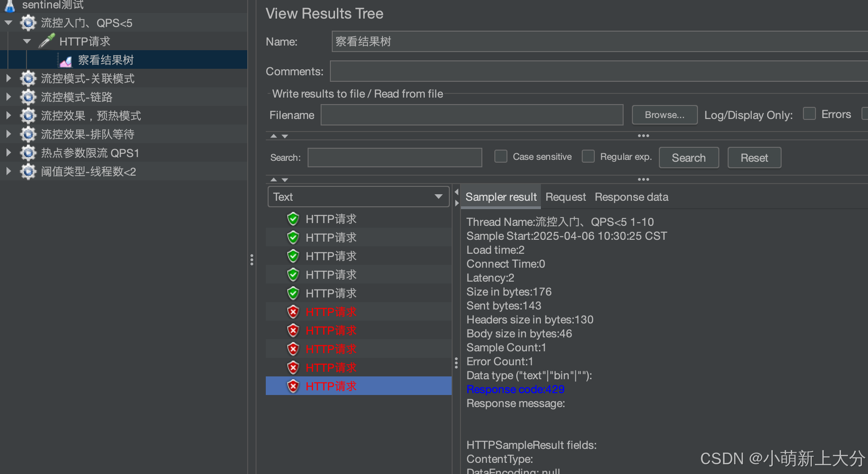This screenshot has height=474, width=868.
Task: Switch to the Sampler result tab
Action: 501,197
